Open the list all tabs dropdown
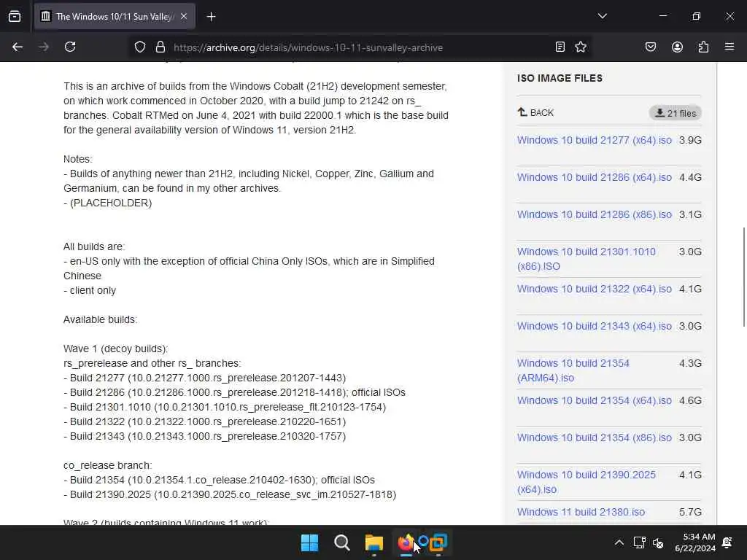 [602, 16]
